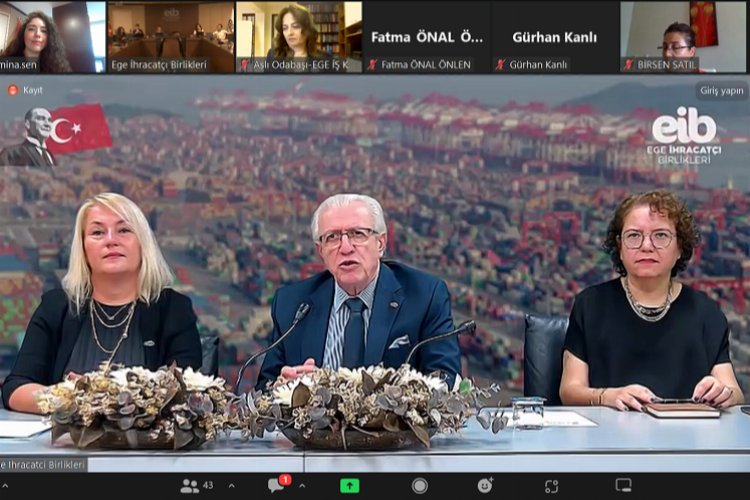The height and width of the screenshot is (500, 750).
Task: Select the BİRSEN SATIL video thumbnail
Action: click(x=684, y=36)
